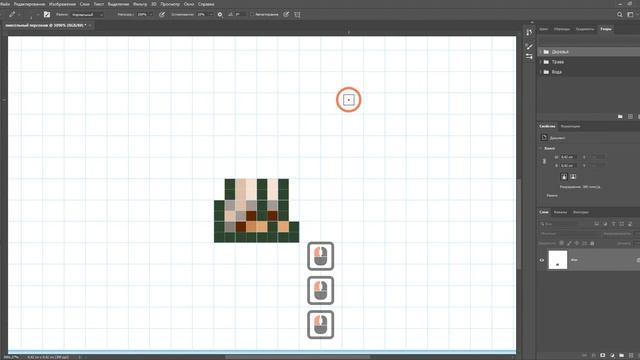Open the brush settings panel icon
This screenshot has width=640, height=360.
click(47, 14)
